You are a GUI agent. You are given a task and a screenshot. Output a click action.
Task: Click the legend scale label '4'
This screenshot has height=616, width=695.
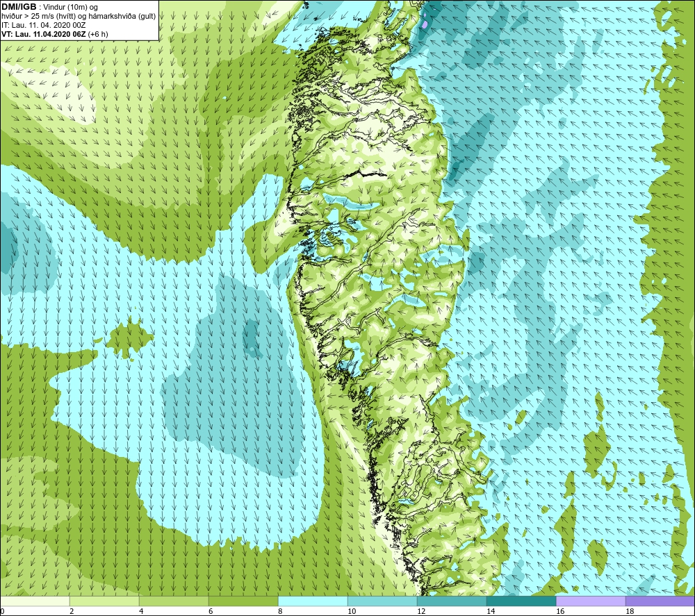point(141,612)
